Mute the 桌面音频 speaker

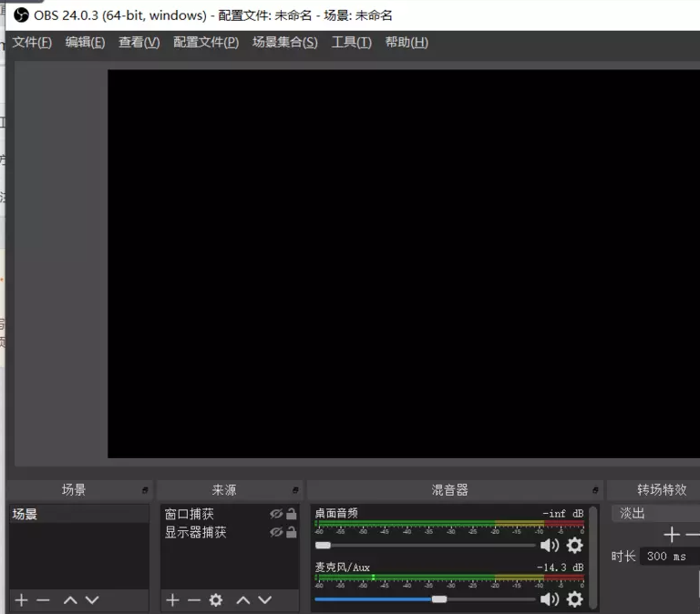click(x=550, y=545)
